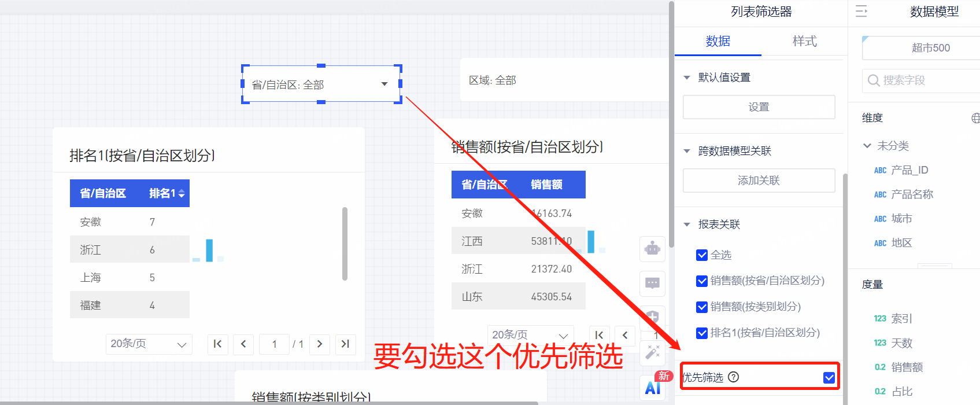The image size is (980, 405).
Task: Collapse the 未分类 dimension group
Action: 867,146
